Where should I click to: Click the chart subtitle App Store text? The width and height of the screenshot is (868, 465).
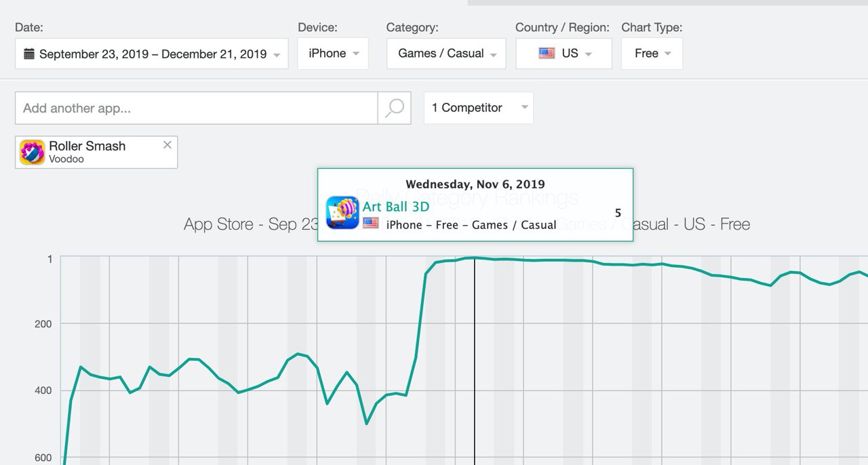(217, 224)
